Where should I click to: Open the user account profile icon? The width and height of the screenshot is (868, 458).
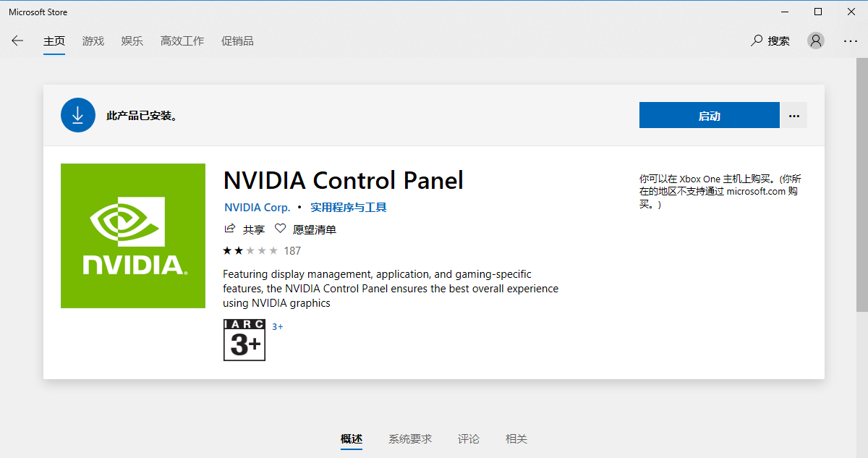point(816,41)
